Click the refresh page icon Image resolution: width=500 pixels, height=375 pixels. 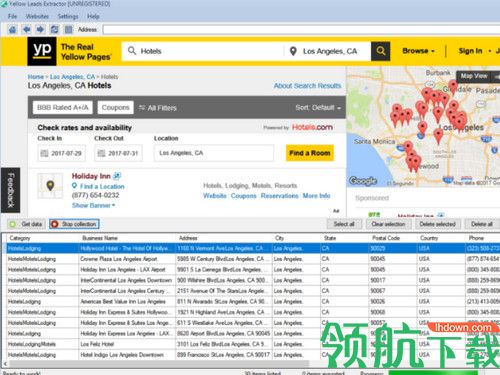pyautogui.click(x=54, y=30)
